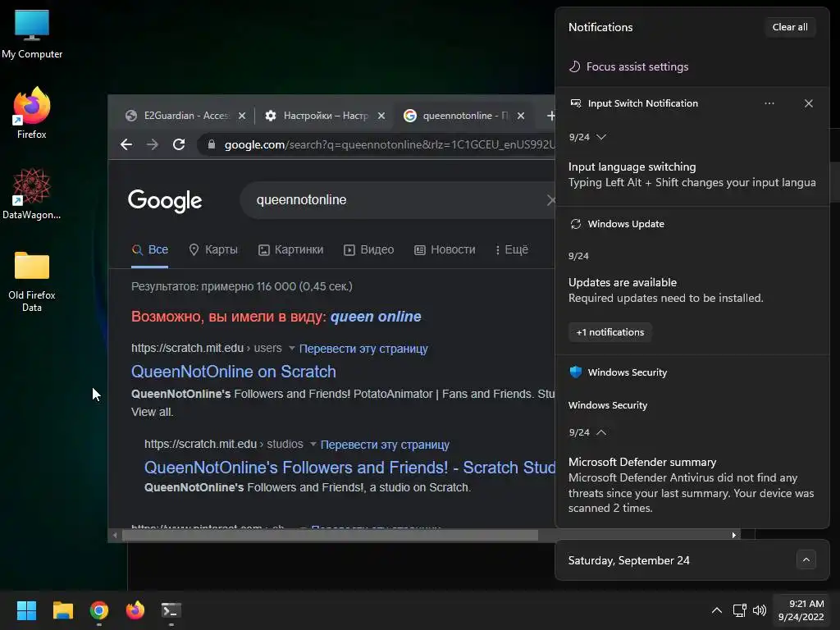Open the Microsoft Defender summary notification
The height and width of the screenshot is (630, 840).
point(691,485)
